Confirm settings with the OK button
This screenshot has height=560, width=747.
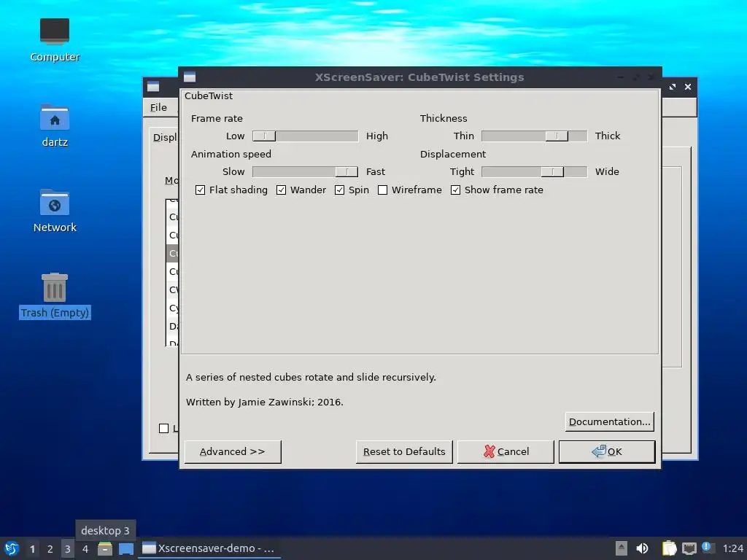click(x=607, y=451)
